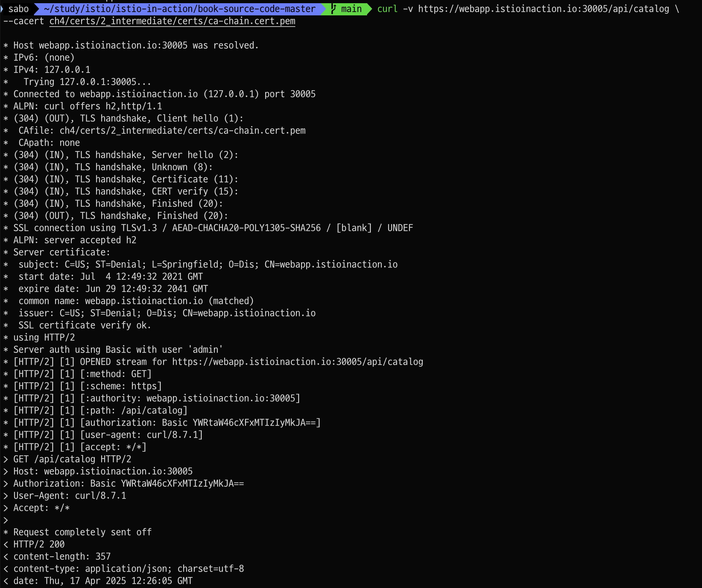Click the curl command word

point(387,9)
